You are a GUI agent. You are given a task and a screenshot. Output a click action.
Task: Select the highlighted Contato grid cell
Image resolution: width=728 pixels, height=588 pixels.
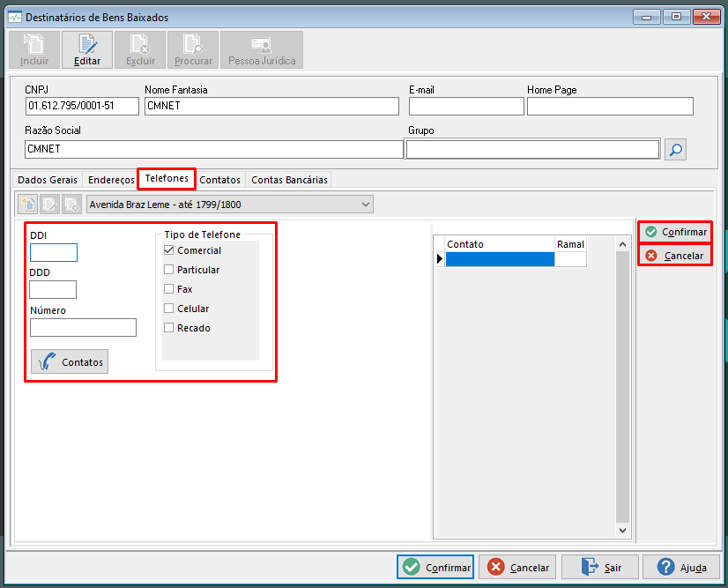(500, 259)
